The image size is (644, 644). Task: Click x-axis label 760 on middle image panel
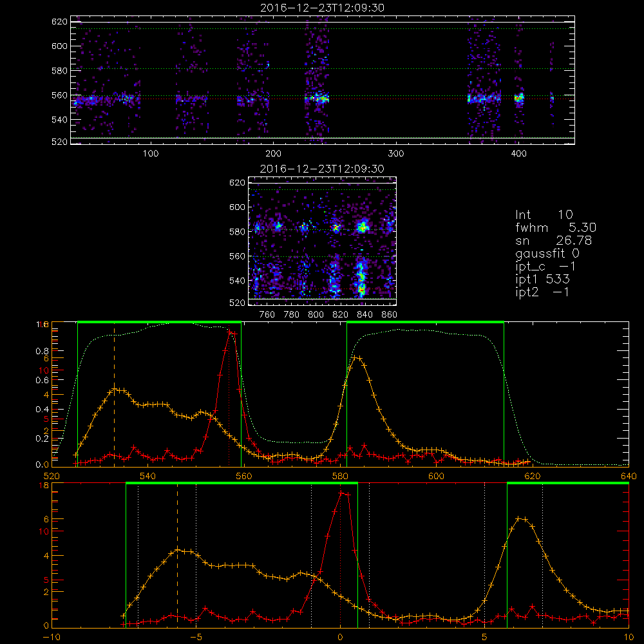[267, 315]
